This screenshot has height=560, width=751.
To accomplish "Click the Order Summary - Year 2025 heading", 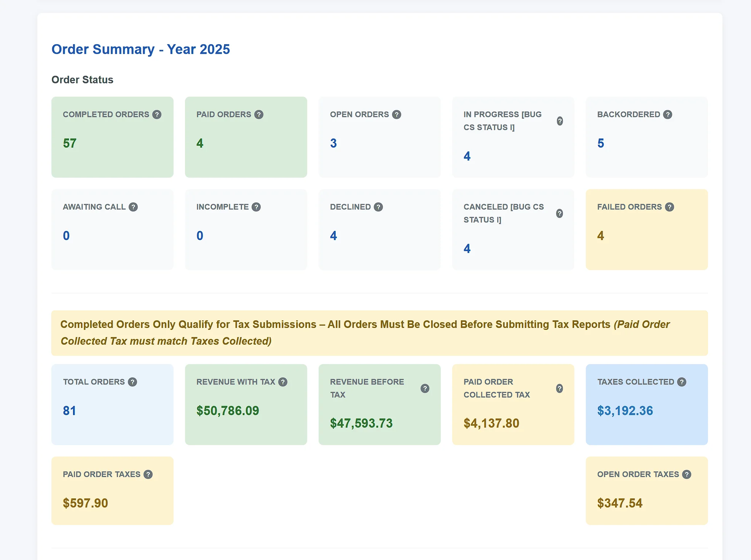I will tap(140, 49).
